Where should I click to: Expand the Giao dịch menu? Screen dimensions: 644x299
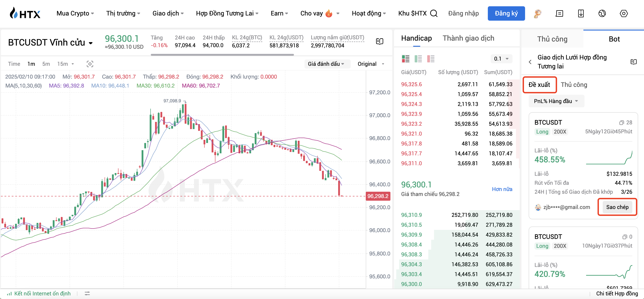(168, 13)
